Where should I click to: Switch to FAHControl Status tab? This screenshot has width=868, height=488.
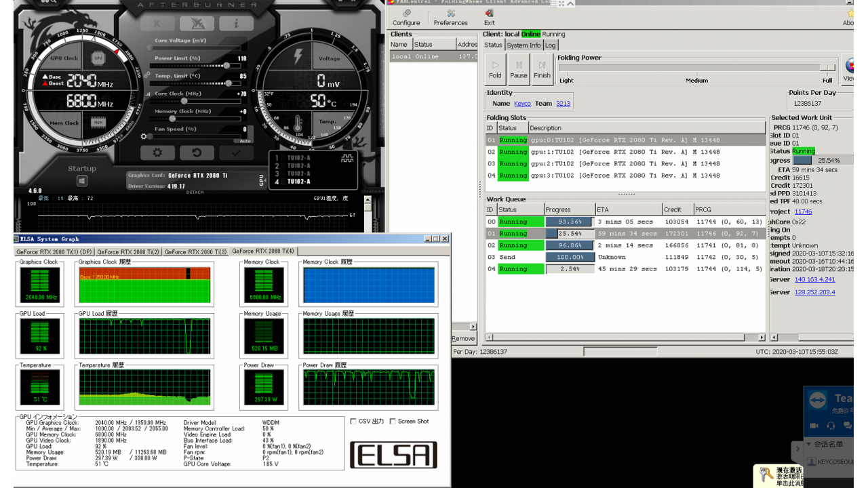(493, 45)
